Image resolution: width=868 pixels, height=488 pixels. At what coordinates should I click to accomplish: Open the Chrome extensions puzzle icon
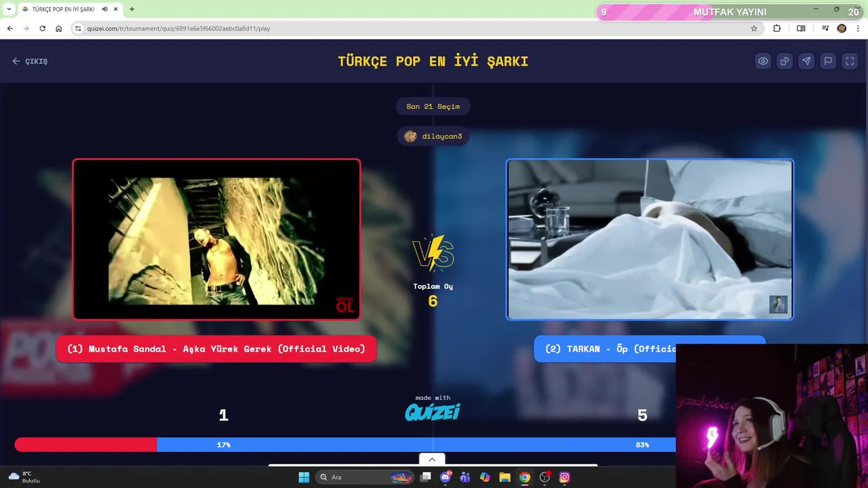tap(777, 28)
